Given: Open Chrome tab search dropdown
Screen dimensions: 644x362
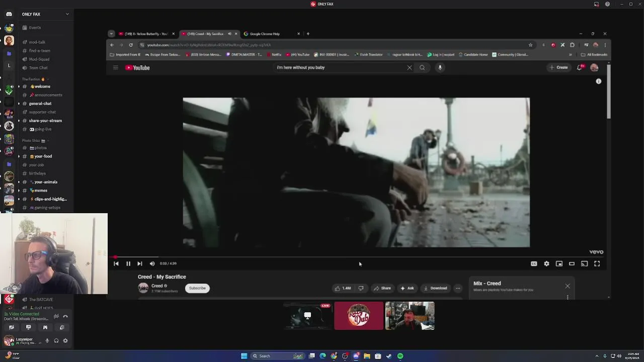Looking at the screenshot, I should pos(111,34).
